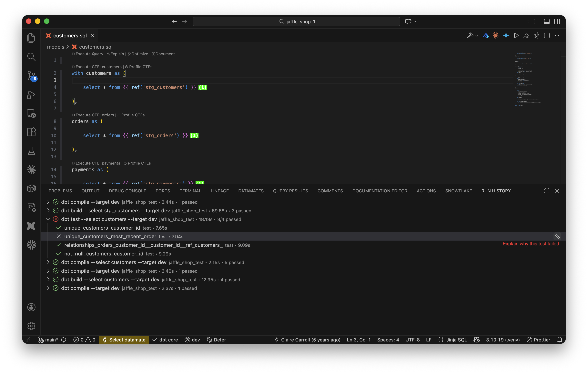Click the blue Altimate icon in editor toolbar
The height and width of the screenshot is (373, 588).
coord(486,36)
